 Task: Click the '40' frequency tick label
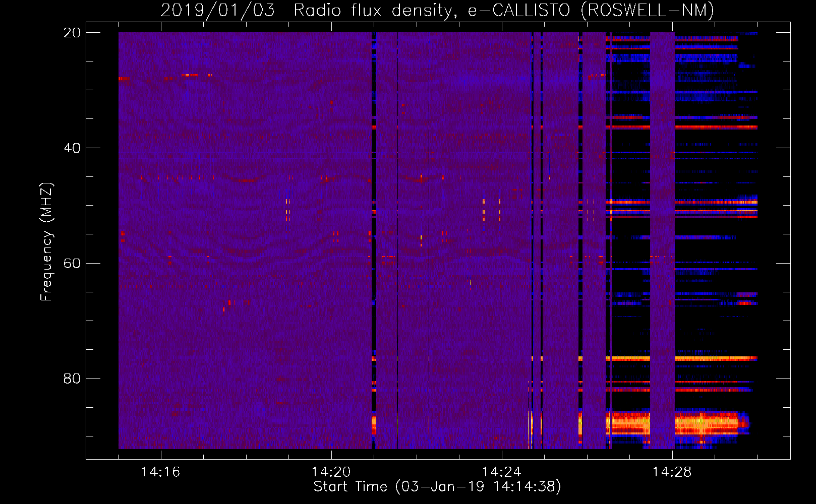point(72,148)
